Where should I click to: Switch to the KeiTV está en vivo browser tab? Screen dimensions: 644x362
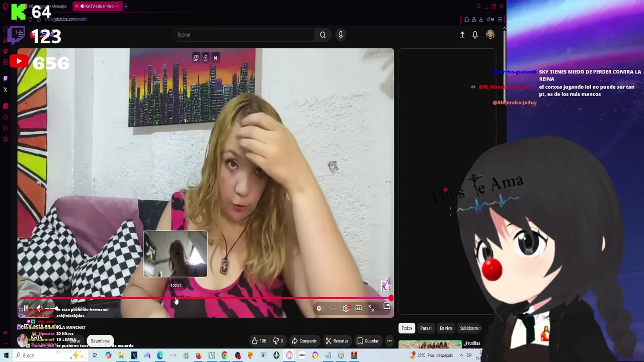(97, 6)
